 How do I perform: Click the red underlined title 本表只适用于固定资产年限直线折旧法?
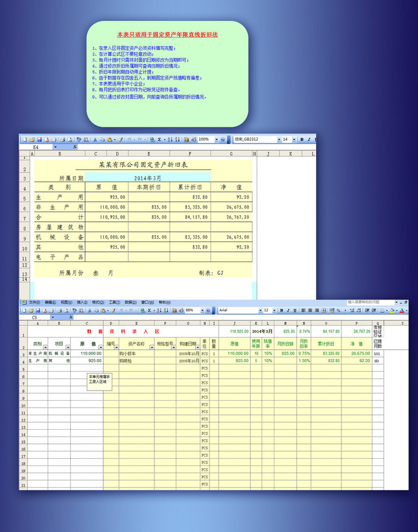tap(167, 34)
